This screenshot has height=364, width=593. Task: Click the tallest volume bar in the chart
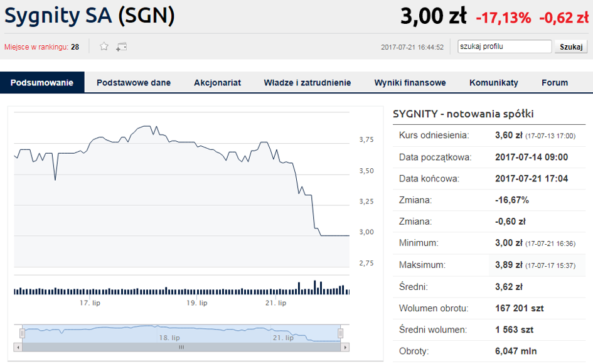point(314,287)
